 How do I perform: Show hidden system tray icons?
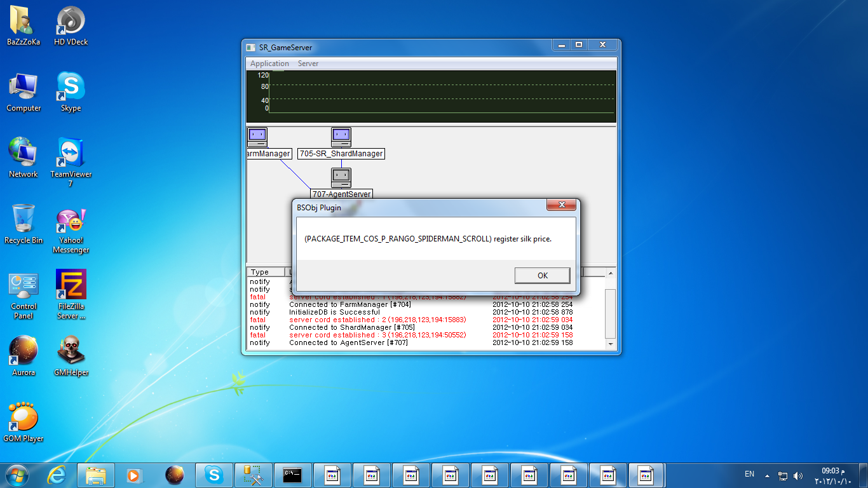tap(767, 475)
